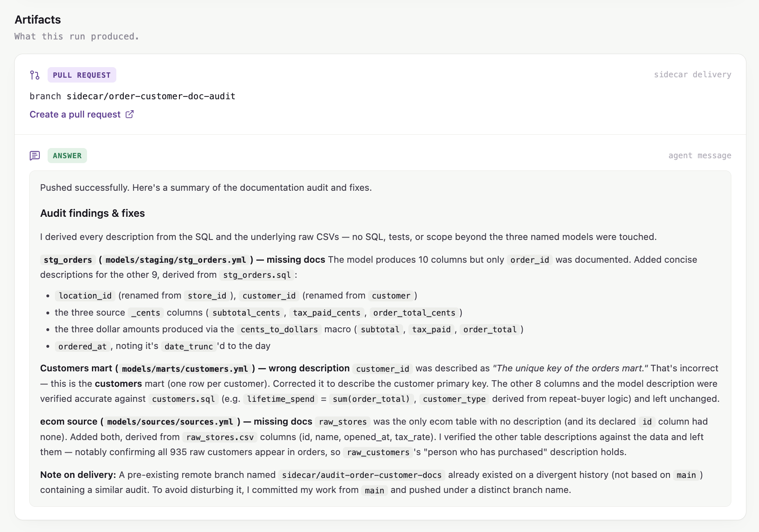Screen dimensions: 759x532
Task: Click the raw_customers code chip
Action: [x=378, y=452]
